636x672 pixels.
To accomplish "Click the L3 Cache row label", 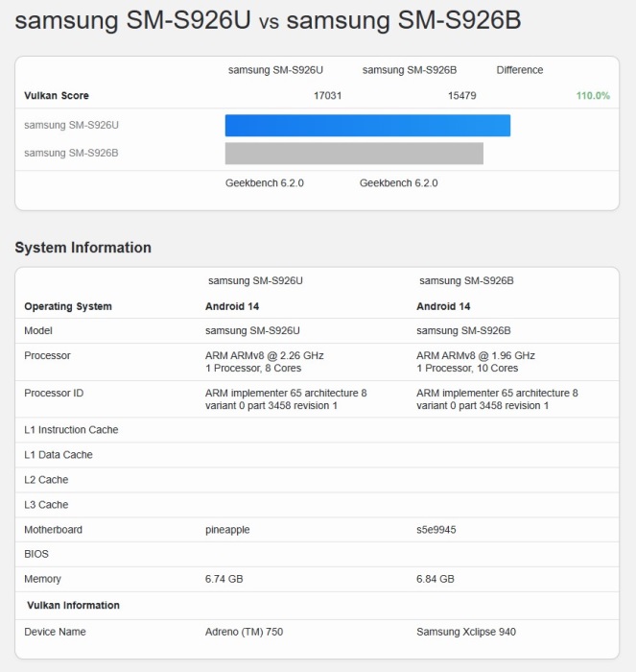I will 46,505.
